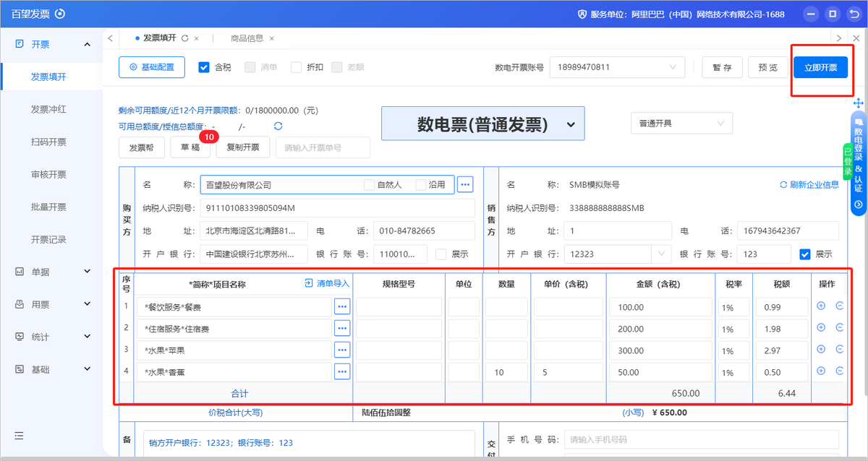Screen dimensions: 868x461
Task: Remove the 住宿费 line using its minus icon
Action: [840, 327]
